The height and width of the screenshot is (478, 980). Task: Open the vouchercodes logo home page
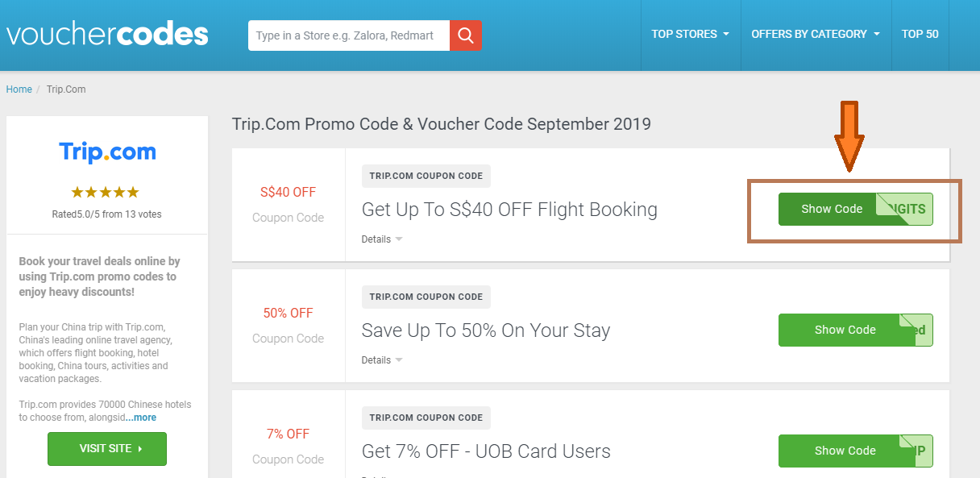(107, 35)
